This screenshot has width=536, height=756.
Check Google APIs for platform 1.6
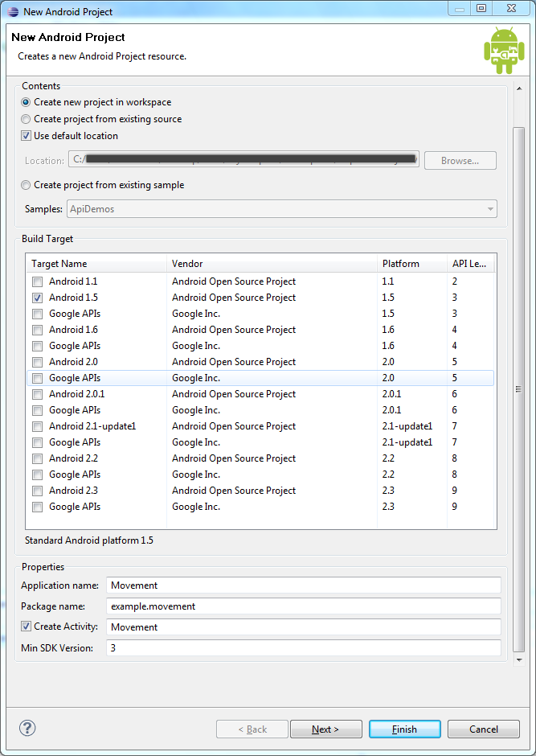click(37, 346)
